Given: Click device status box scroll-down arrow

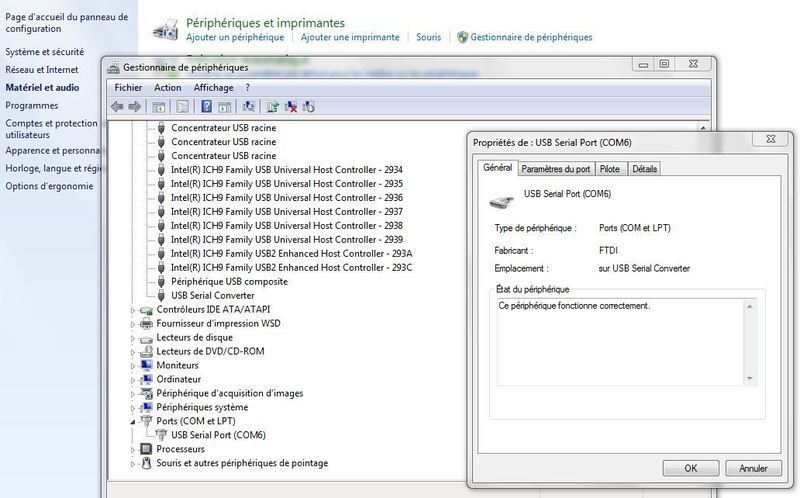Looking at the screenshot, I should 749,378.
